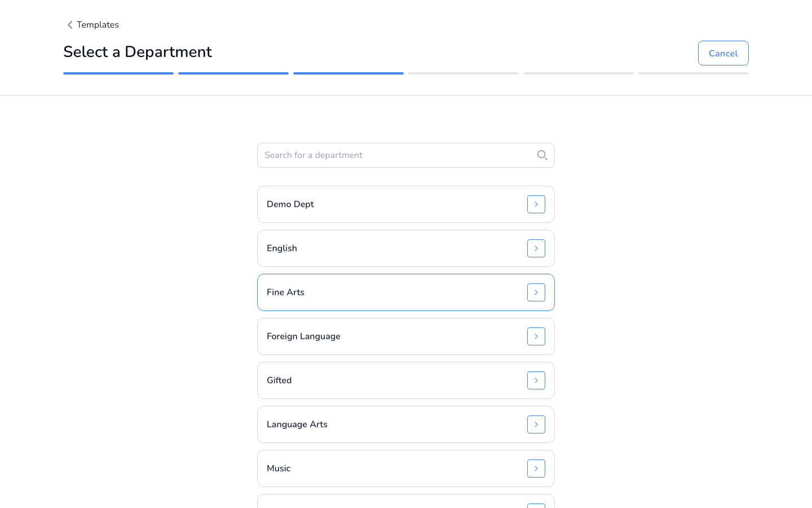
Task: Open English with its arrow button
Action: [x=536, y=248]
